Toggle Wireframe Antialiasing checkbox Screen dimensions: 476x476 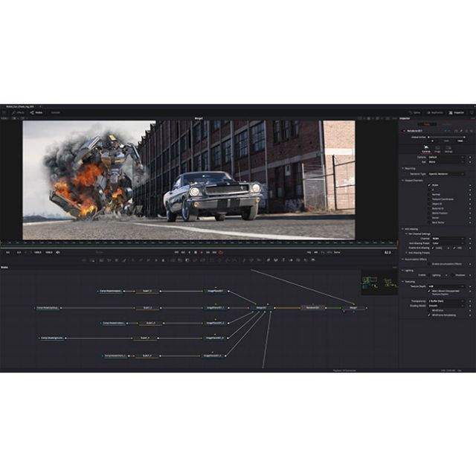(429, 315)
